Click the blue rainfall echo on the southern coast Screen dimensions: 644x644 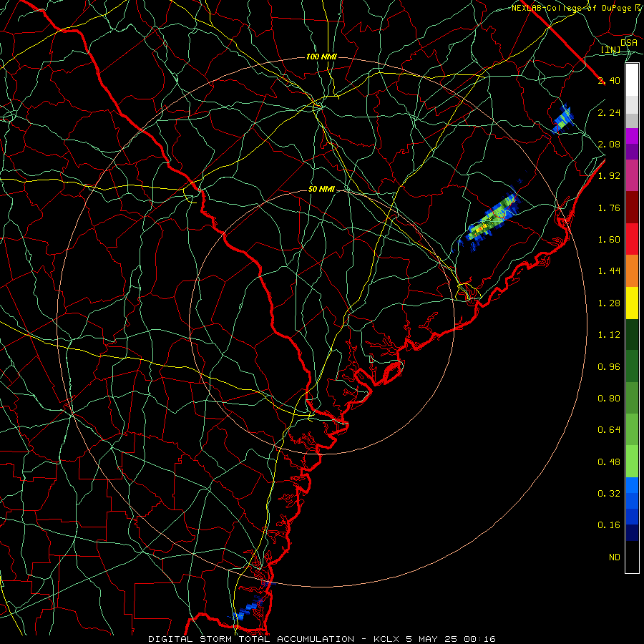coord(249,608)
